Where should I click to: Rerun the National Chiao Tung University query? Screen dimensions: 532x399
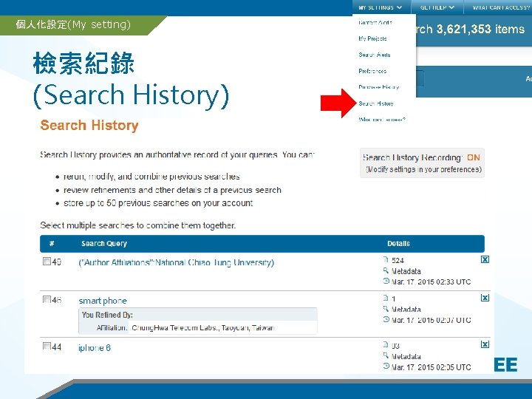(176, 262)
